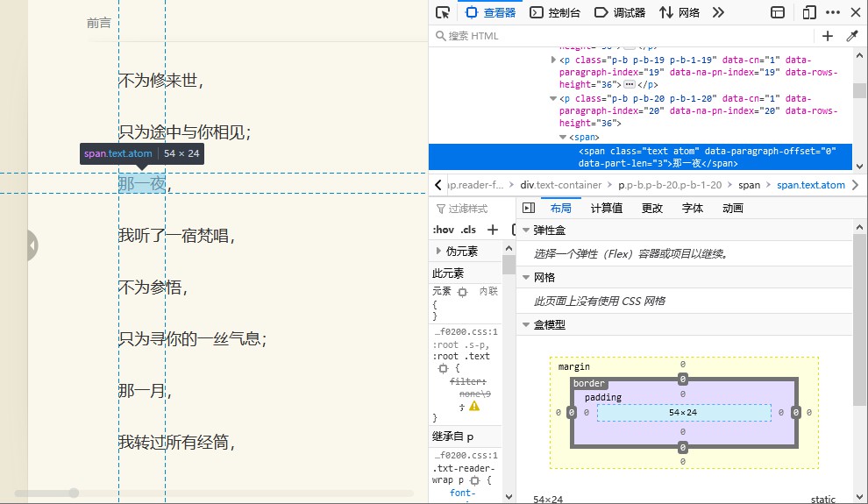
Task: Click the eyedropper color picker icon
Action: pos(852,36)
